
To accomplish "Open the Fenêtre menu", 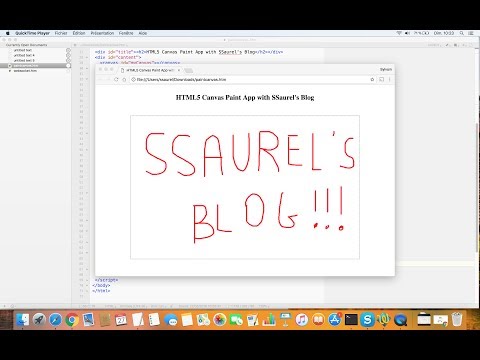I will pyautogui.click(x=126, y=33).
